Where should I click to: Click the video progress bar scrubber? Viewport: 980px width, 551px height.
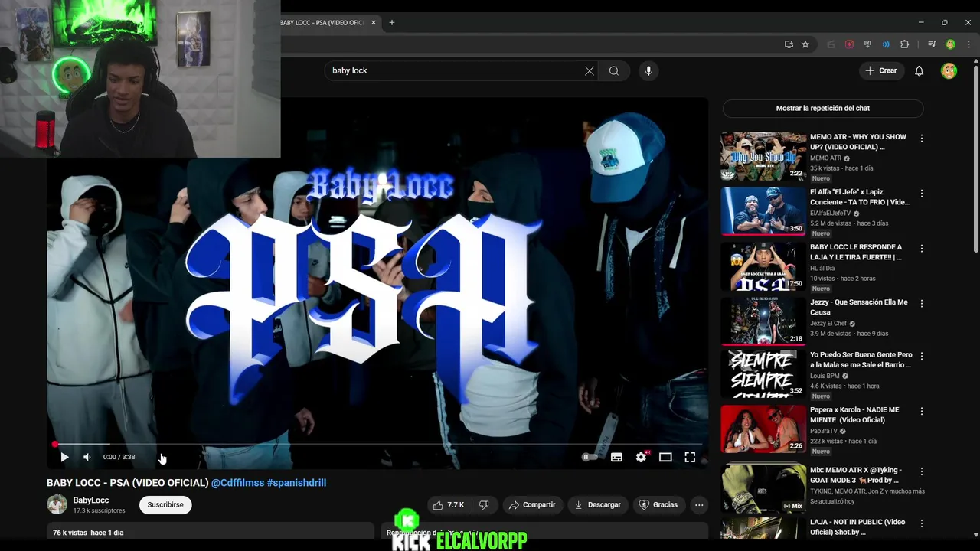pos(55,444)
